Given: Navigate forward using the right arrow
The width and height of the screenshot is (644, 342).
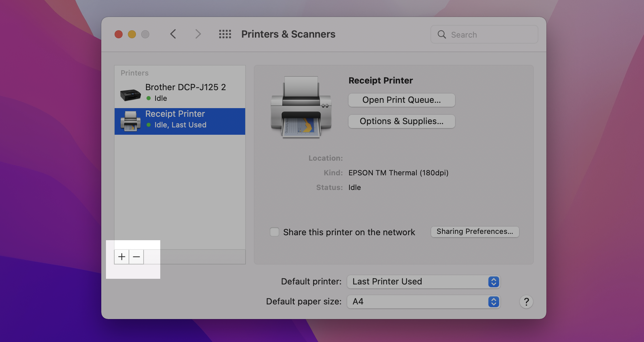Looking at the screenshot, I should pos(198,34).
